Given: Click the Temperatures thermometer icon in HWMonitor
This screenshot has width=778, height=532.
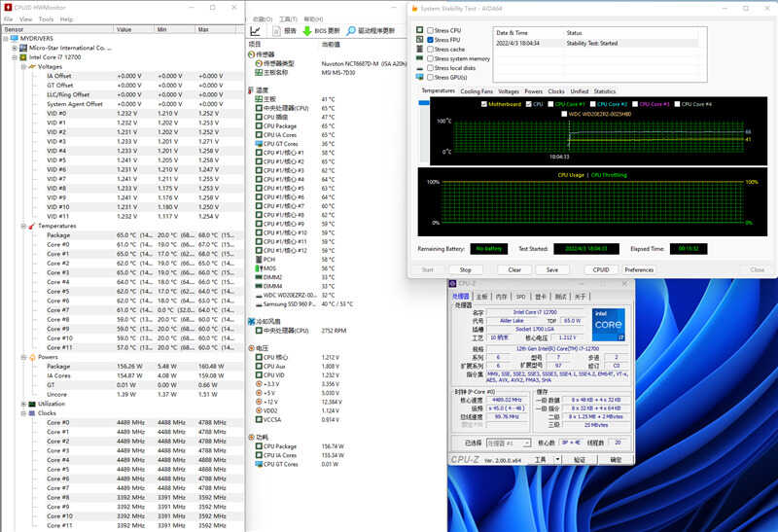Looking at the screenshot, I should click(x=32, y=226).
